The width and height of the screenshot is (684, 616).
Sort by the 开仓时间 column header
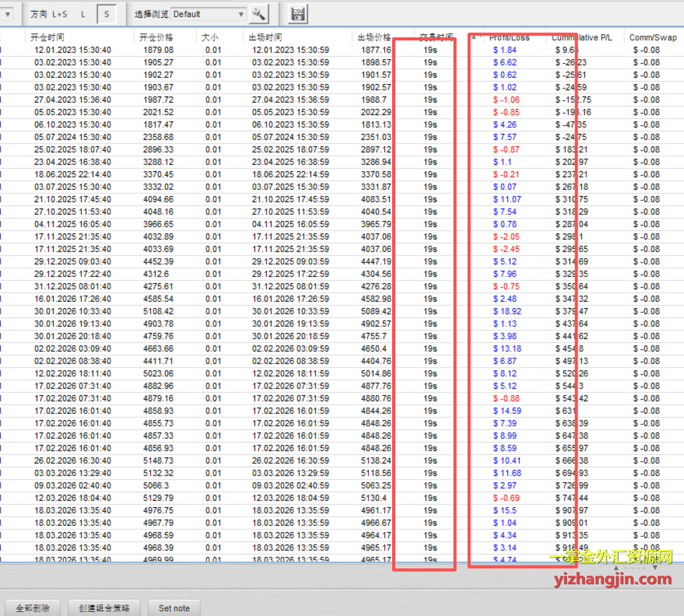pos(47,37)
